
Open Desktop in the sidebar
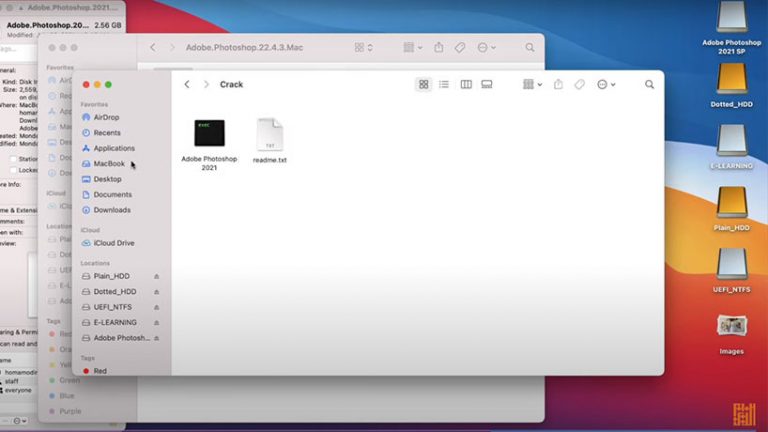(107, 179)
